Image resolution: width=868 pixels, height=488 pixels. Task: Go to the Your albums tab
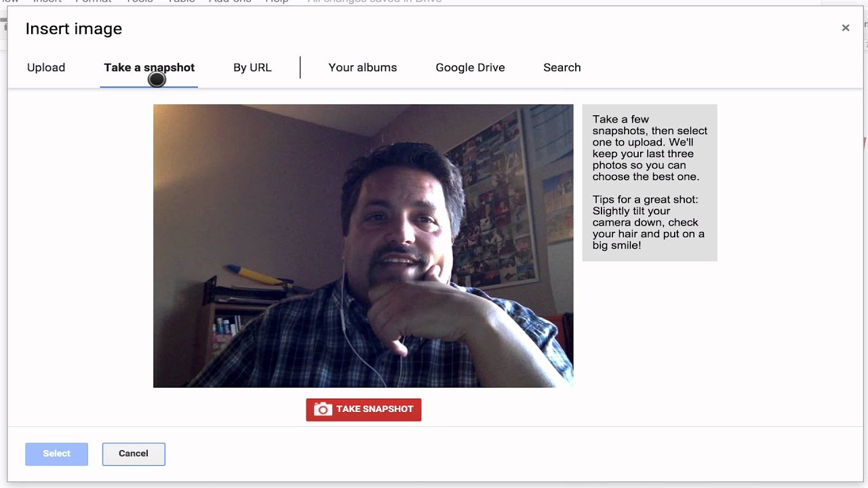point(363,68)
